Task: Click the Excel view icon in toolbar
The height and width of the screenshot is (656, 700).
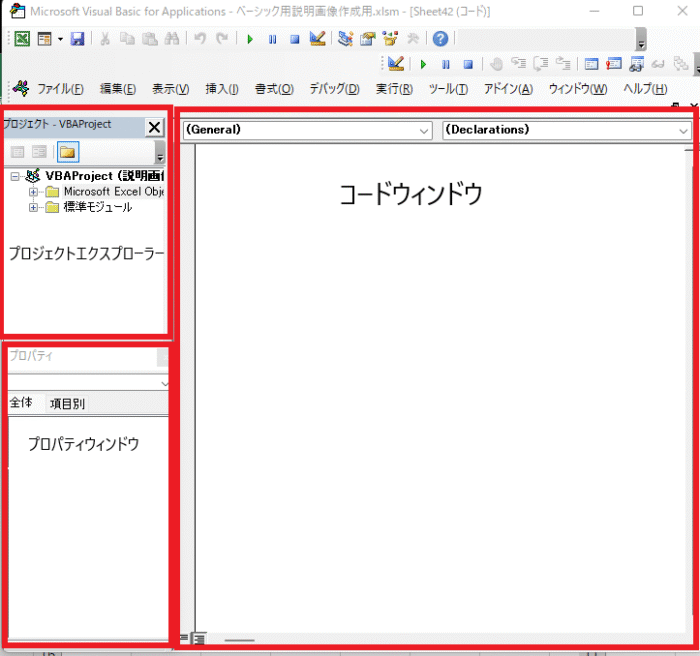Action: 21,39
